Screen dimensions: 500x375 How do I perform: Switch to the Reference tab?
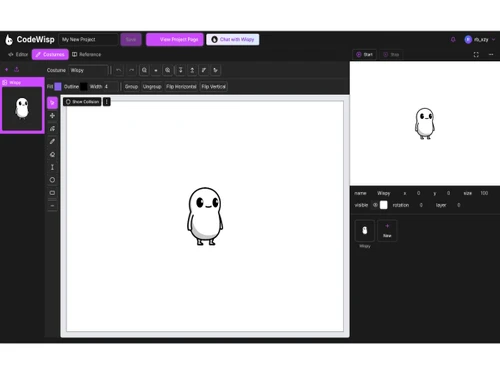[87, 54]
